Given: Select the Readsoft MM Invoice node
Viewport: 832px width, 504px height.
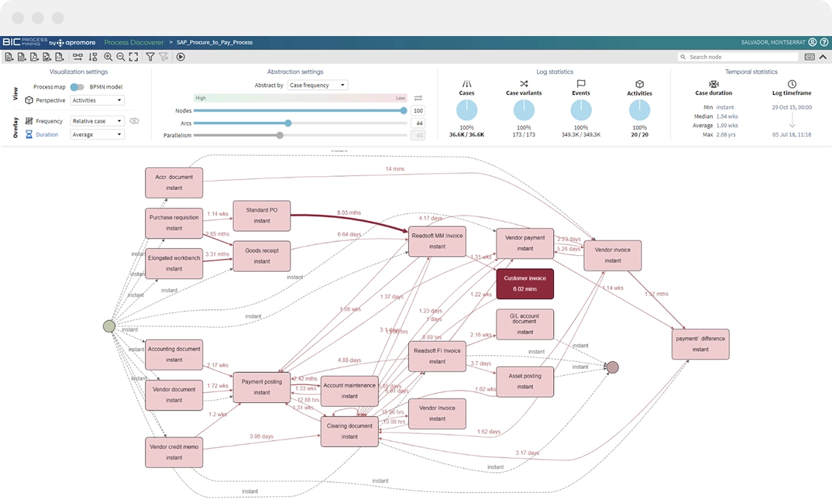Looking at the screenshot, I should [x=437, y=241].
